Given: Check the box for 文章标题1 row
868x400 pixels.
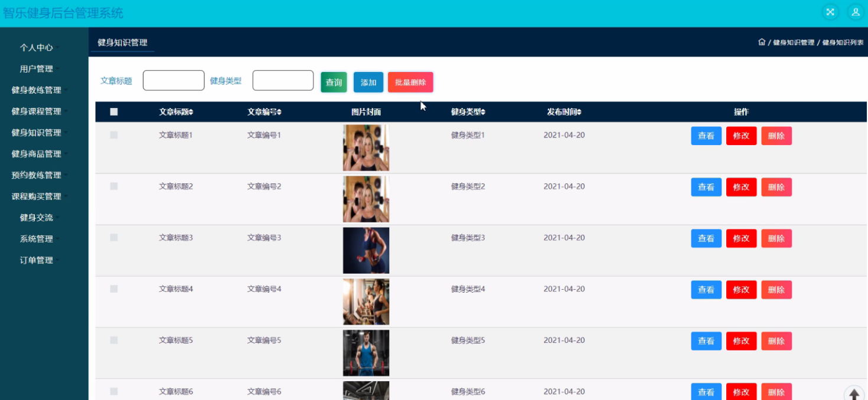Looking at the screenshot, I should point(114,135).
